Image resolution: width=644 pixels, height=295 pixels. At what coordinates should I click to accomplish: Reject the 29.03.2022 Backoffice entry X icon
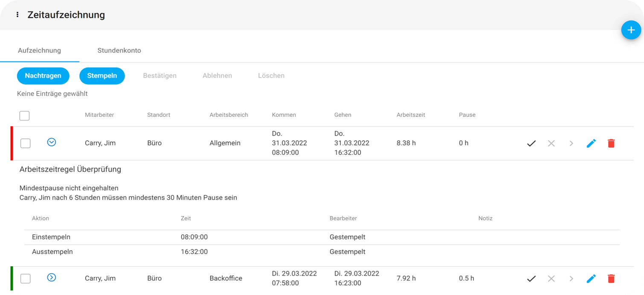tap(551, 278)
